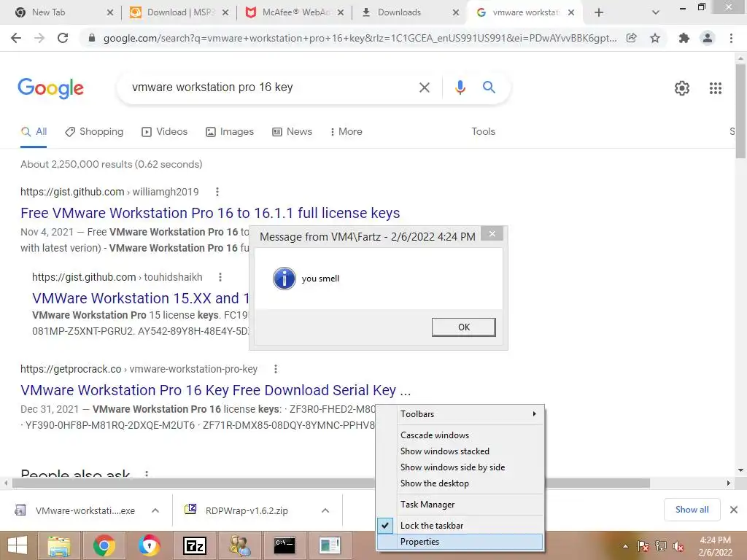Click Show all downloads
The image size is (747, 560).
pyautogui.click(x=692, y=510)
